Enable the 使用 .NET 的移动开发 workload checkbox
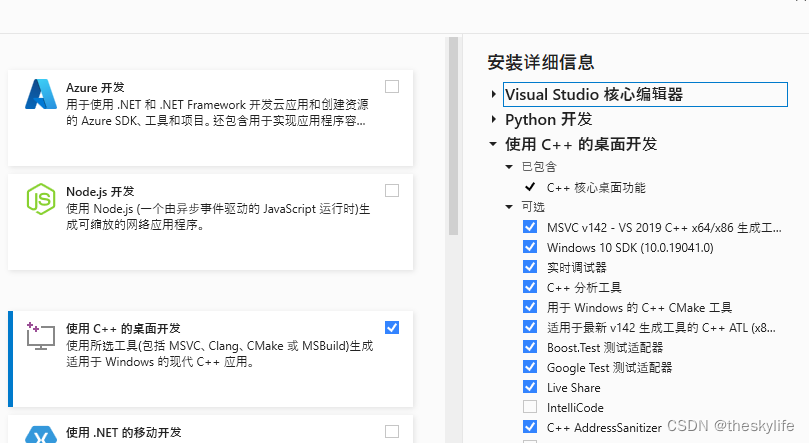The height and width of the screenshot is (443, 809). [392, 431]
